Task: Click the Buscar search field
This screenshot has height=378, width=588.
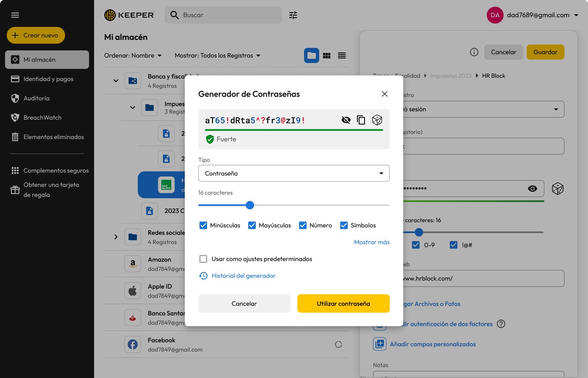Action: point(223,15)
